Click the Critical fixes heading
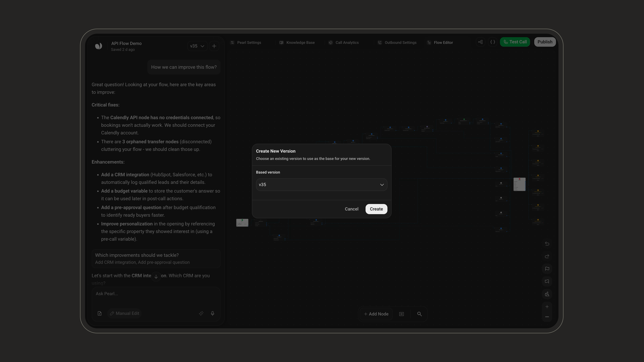The width and height of the screenshot is (644, 362). 106,105
